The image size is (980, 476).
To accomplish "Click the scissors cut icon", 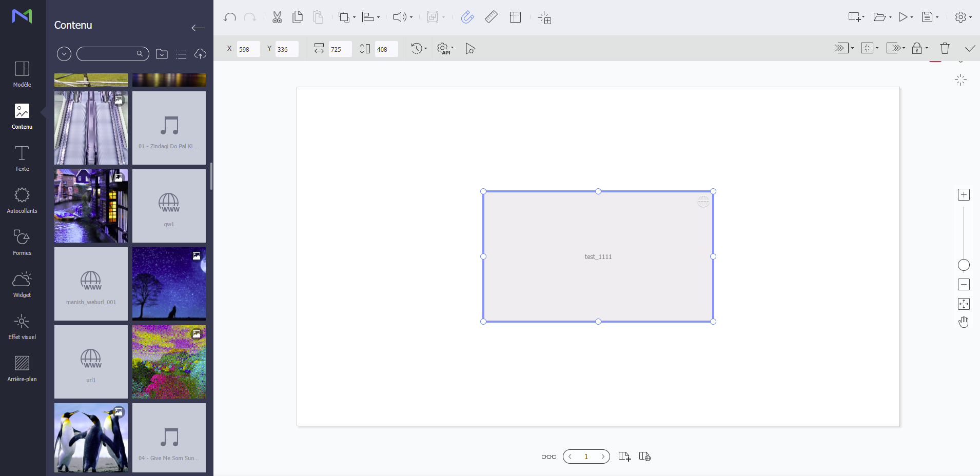I will 277,17.
